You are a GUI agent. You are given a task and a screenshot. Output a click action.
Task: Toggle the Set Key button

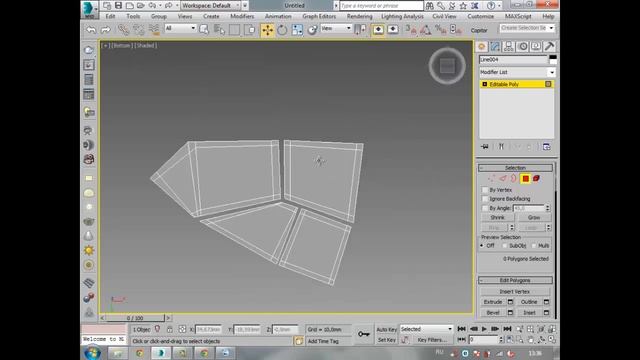click(386, 340)
